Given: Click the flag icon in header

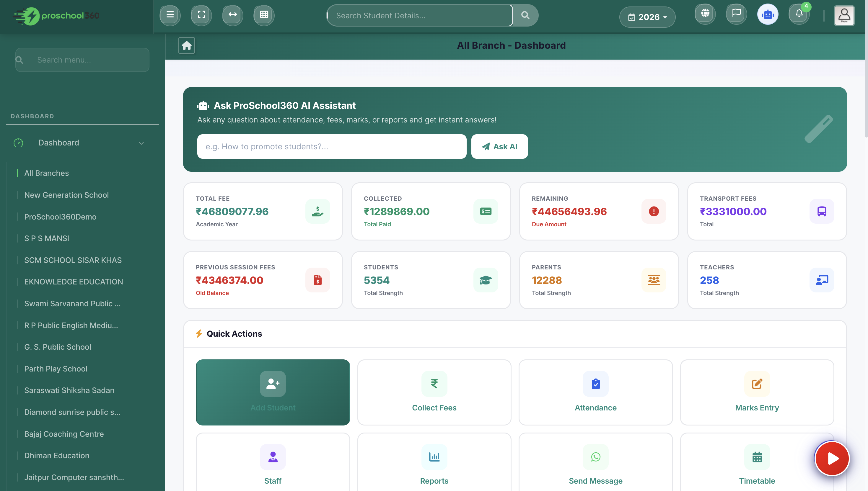Looking at the screenshot, I should point(736,14).
